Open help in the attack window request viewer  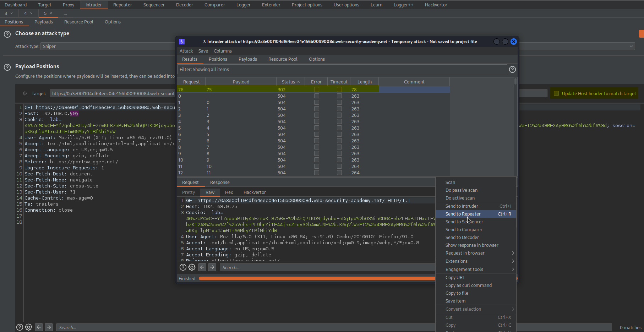pos(183,267)
